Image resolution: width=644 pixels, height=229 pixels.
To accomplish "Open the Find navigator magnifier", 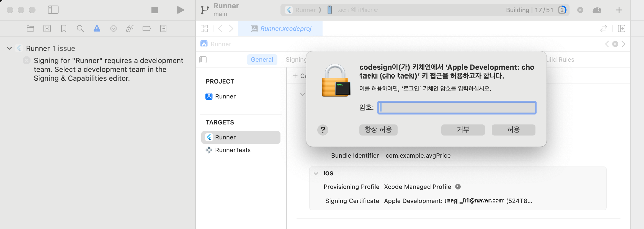I will tap(80, 28).
